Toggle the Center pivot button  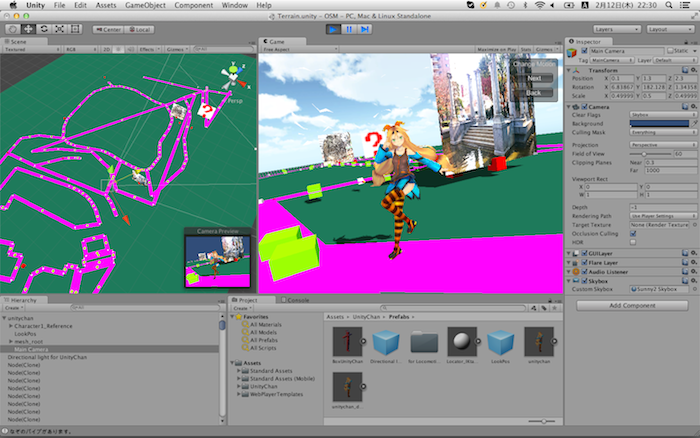tap(108, 29)
